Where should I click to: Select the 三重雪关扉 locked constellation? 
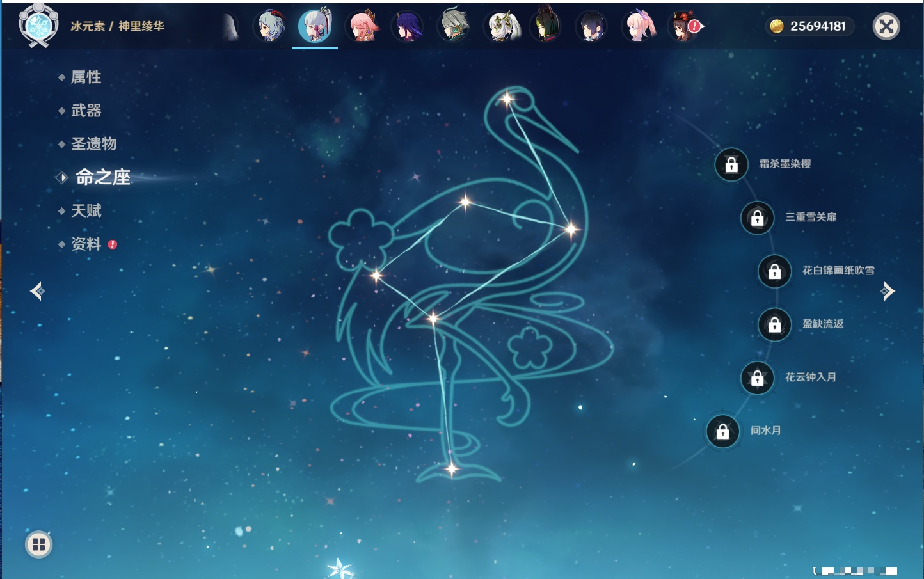click(758, 218)
